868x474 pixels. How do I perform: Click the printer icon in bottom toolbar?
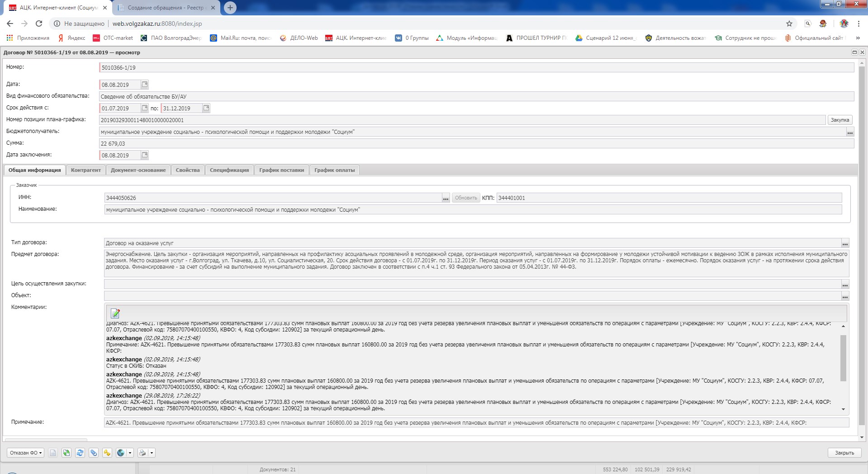142,453
